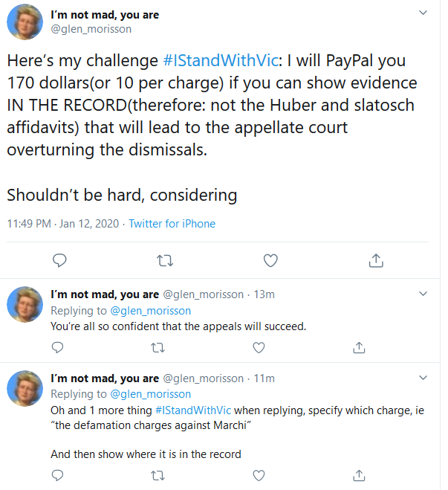Share the 11m 'specify which charge' tweet
448x490 pixels.
tap(359, 475)
